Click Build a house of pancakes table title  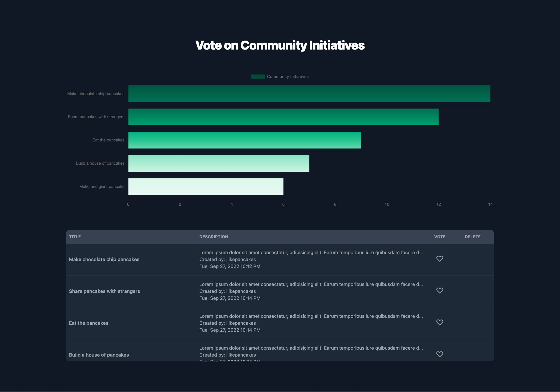[x=99, y=355]
